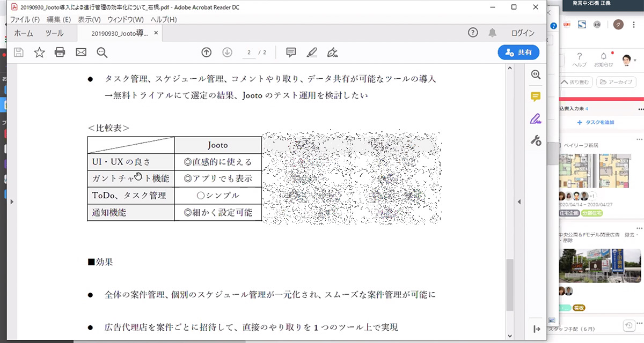
Task: Click the 通知機能 row label
Action: 109,212
